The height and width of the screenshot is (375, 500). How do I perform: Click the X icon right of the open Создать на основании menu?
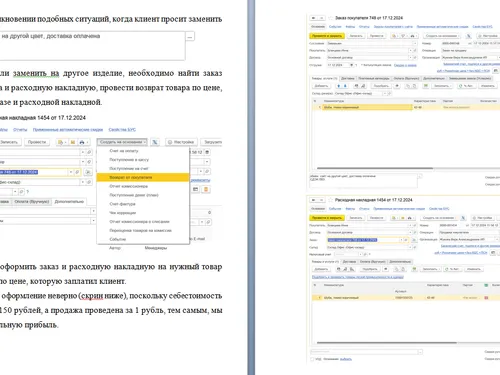pos(155,142)
